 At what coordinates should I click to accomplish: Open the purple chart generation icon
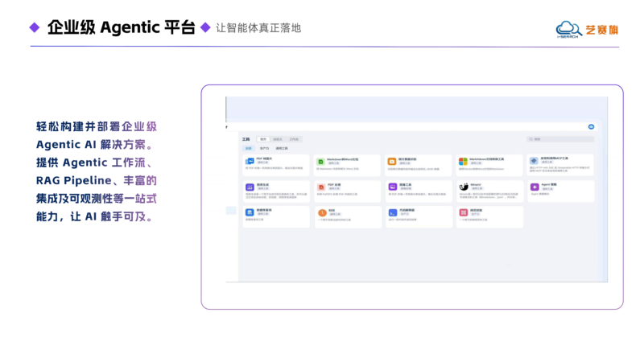point(250,187)
